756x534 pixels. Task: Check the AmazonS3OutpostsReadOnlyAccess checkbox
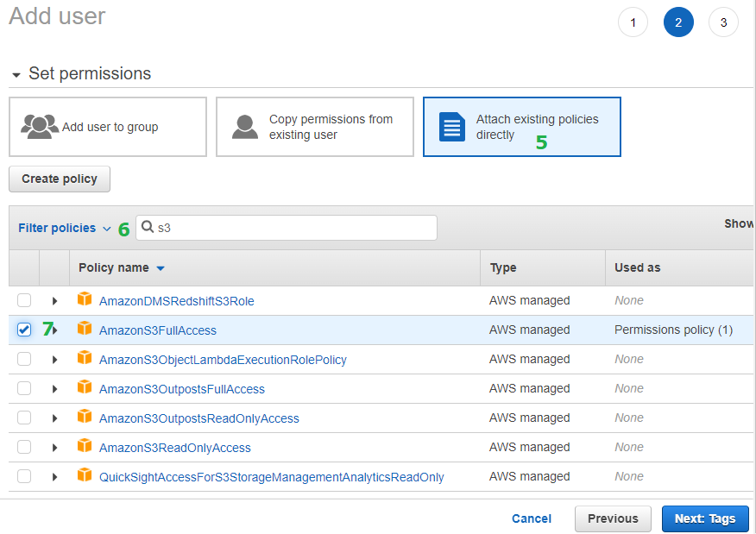tap(24, 418)
